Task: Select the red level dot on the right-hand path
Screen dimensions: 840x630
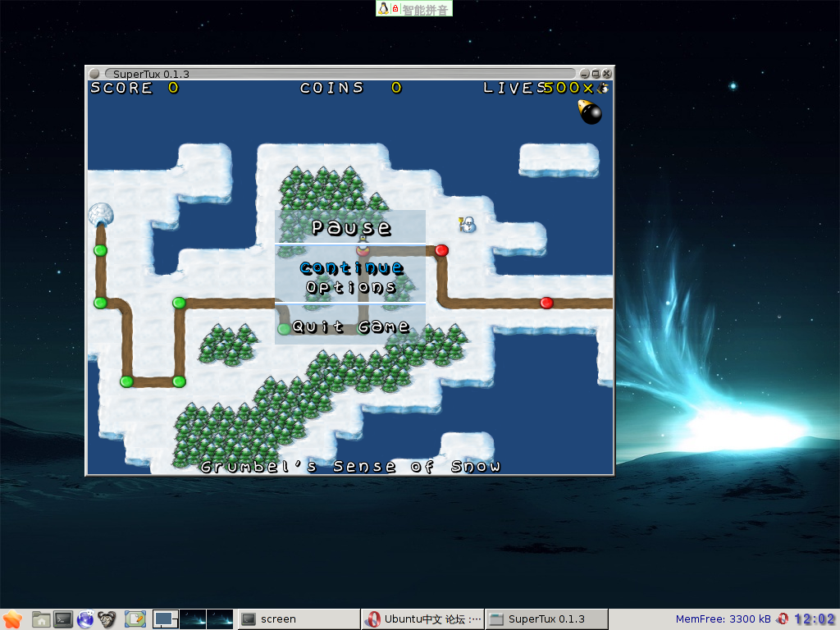Action: (x=546, y=303)
